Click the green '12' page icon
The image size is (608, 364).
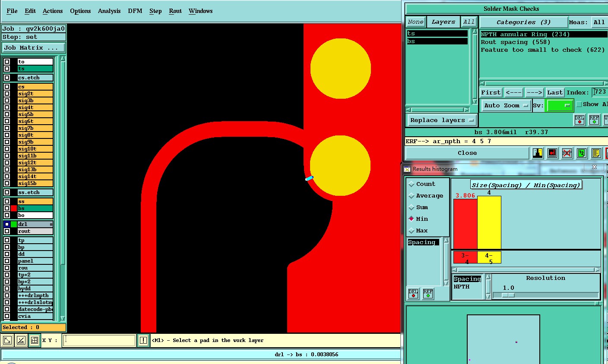coord(582,153)
